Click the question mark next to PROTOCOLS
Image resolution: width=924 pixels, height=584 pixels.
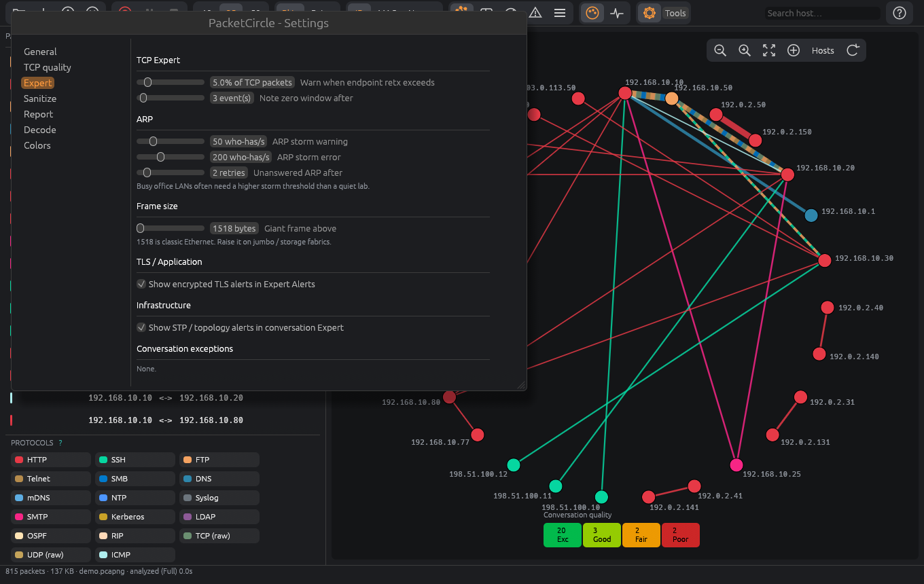tap(60, 443)
